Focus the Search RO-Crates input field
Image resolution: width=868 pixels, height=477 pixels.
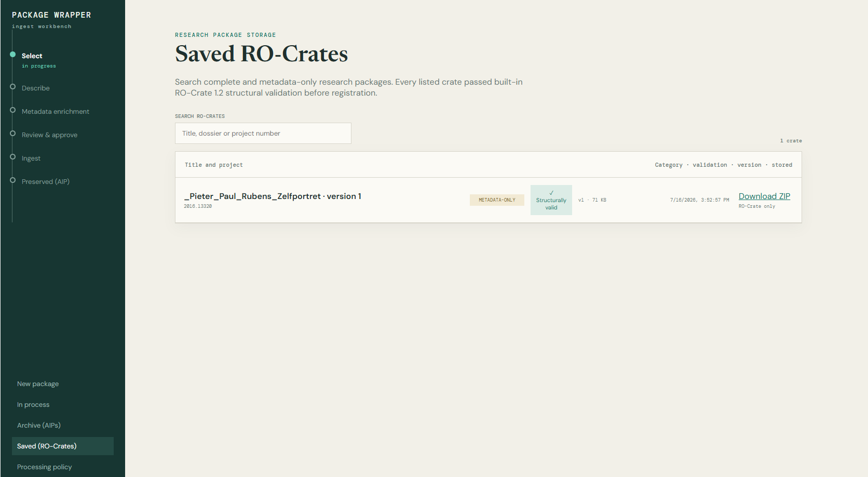(x=263, y=134)
